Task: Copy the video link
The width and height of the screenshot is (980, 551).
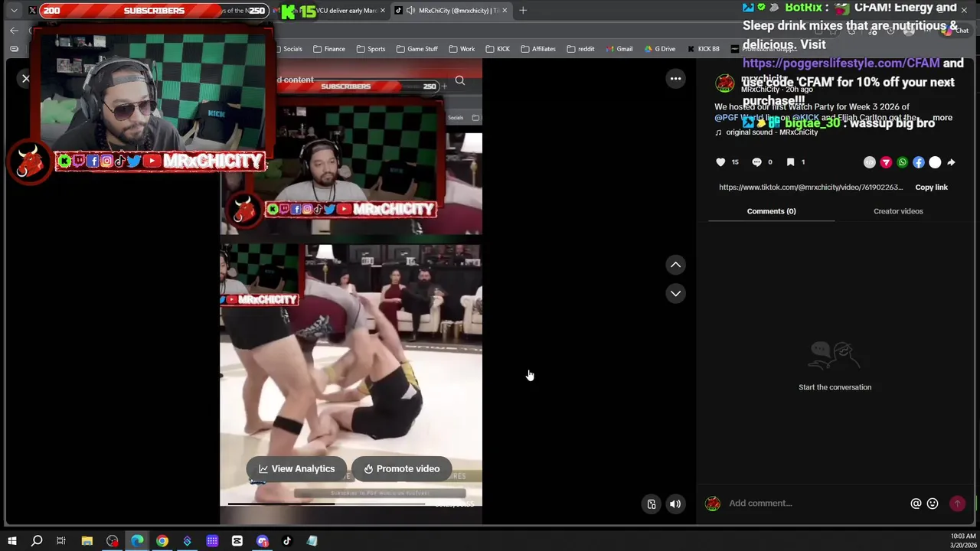Action: (931, 187)
